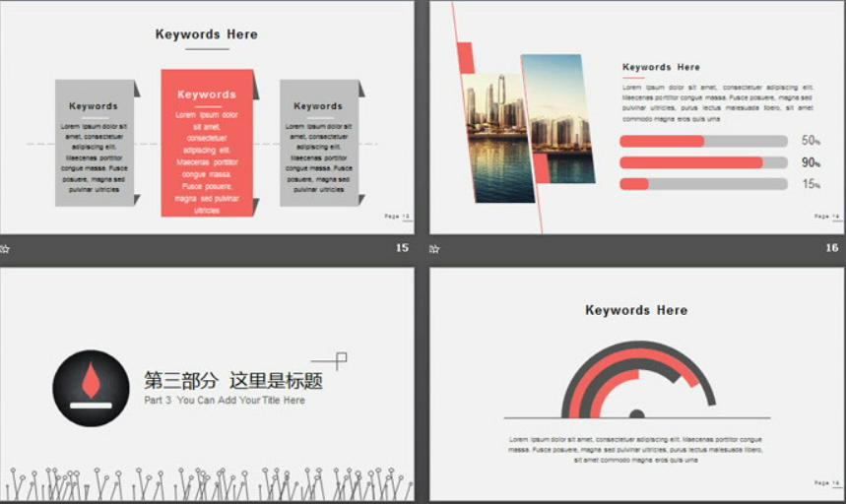846x504 pixels.
Task: Click 'Keywords Here' title on the banner slide
Action: pyautogui.click(x=207, y=34)
